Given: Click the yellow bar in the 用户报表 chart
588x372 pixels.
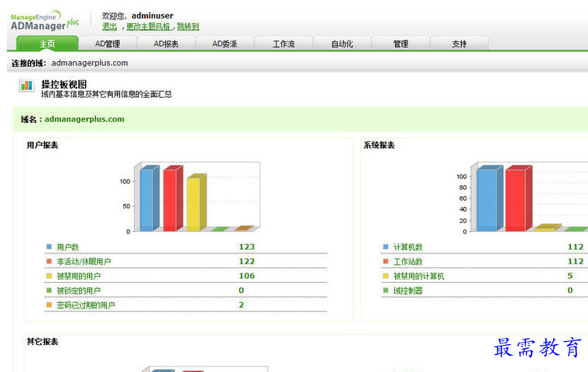Looking at the screenshot, I should click(x=196, y=203).
